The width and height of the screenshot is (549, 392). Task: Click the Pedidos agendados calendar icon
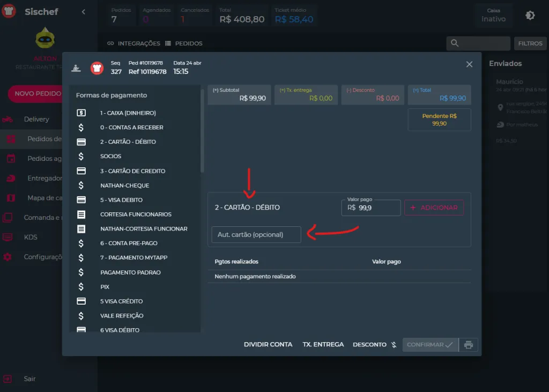pos(11,159)
